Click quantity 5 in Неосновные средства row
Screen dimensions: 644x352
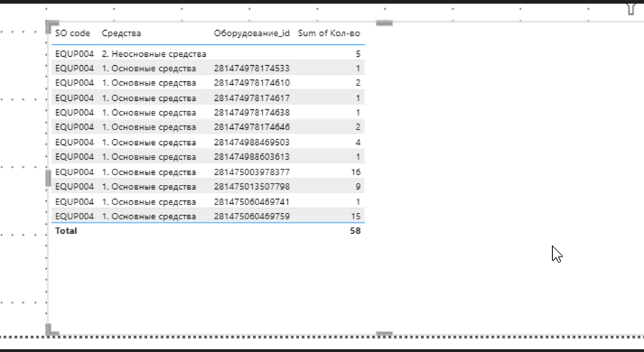coord(359,54)
